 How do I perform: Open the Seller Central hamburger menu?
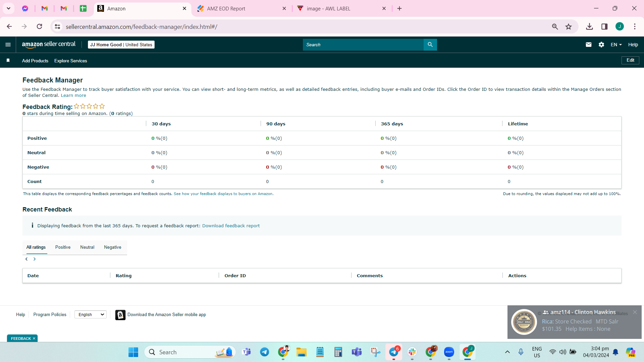coord(8,45)
